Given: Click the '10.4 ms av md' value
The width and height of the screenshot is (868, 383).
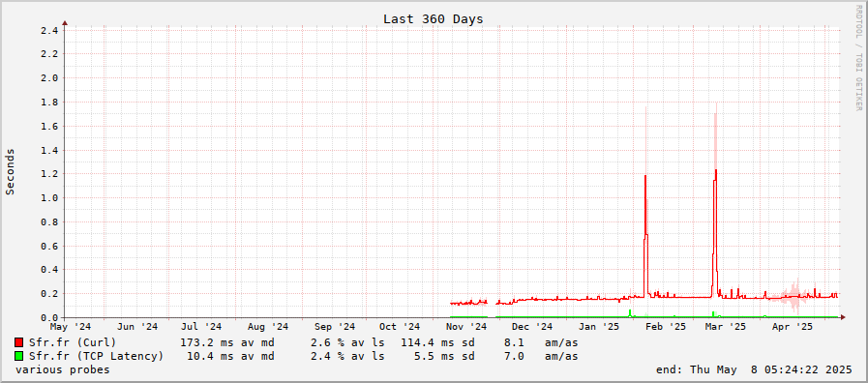Looking at the screenshot, I should click(230, 356).
